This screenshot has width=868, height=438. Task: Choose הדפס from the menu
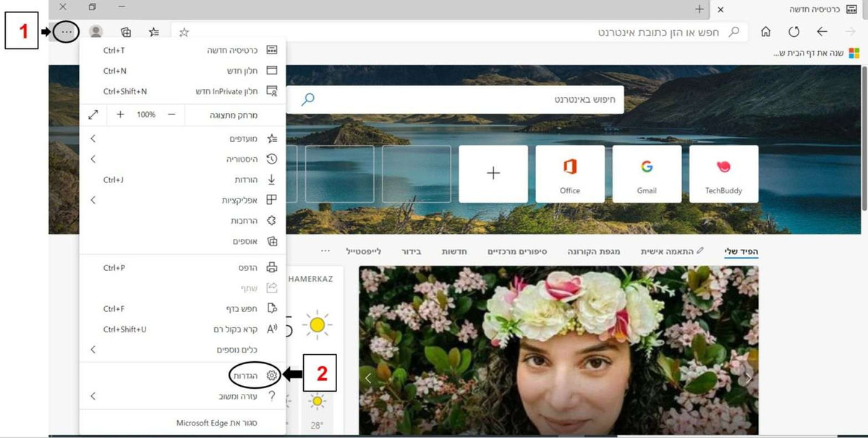[x=182, y=267]
